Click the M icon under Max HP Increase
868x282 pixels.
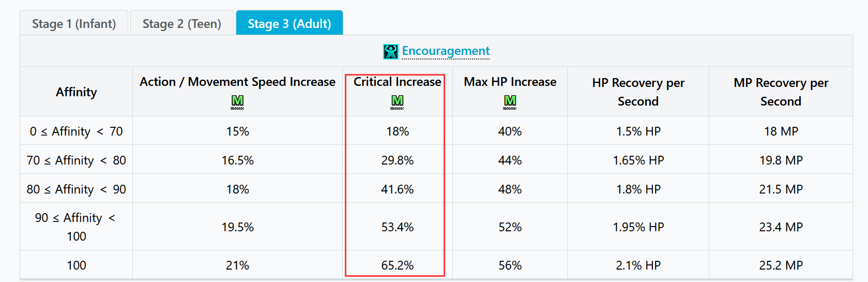pos(510,101)
